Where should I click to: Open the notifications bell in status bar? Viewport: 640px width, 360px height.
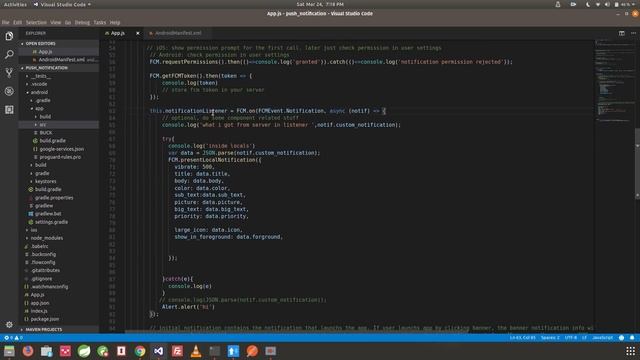coord(632,338)
